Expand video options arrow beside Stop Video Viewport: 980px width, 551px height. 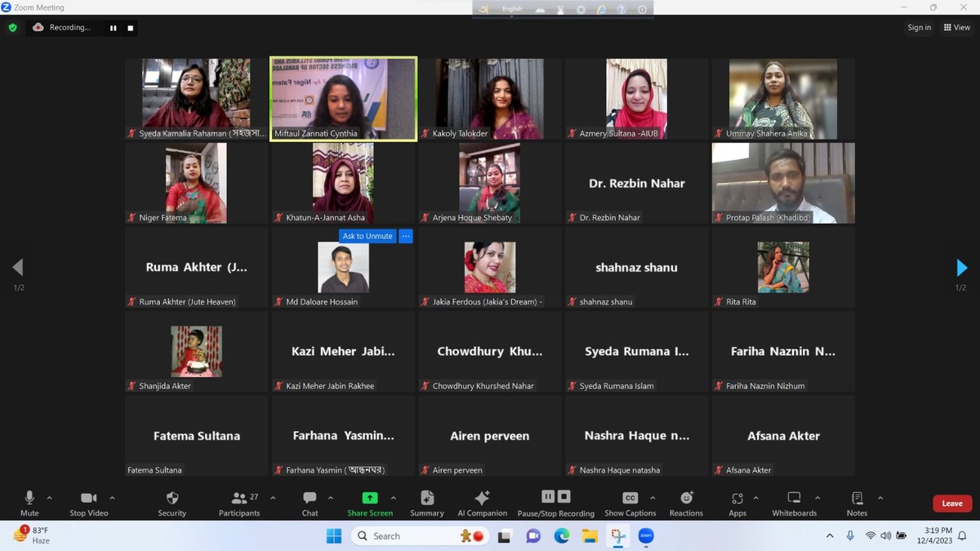click(x=112, y=498)
